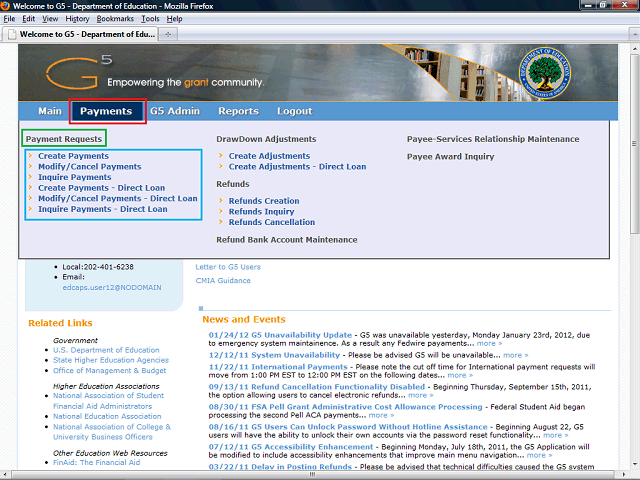Open the View menu
640x480 pixels.
(x=50, y=19)
